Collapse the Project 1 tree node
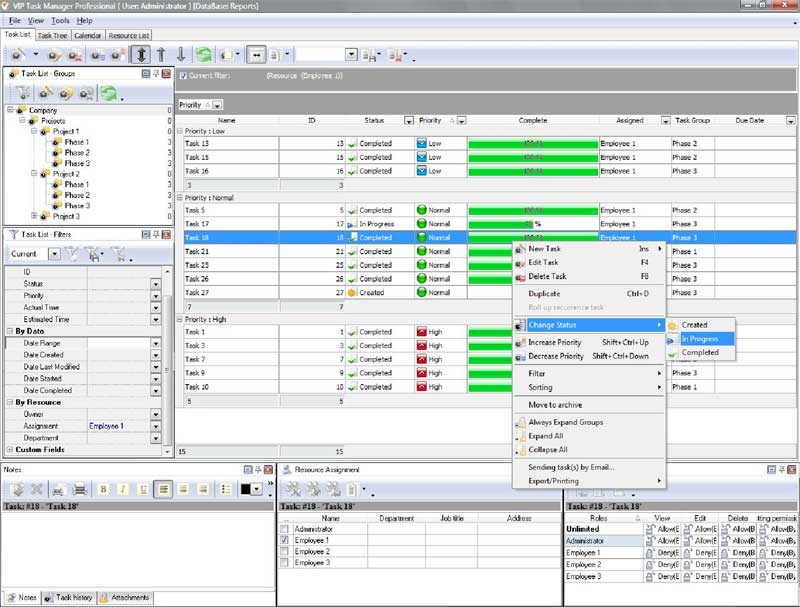The width and height of the screenshot is (800, 607). coord(33,131)
